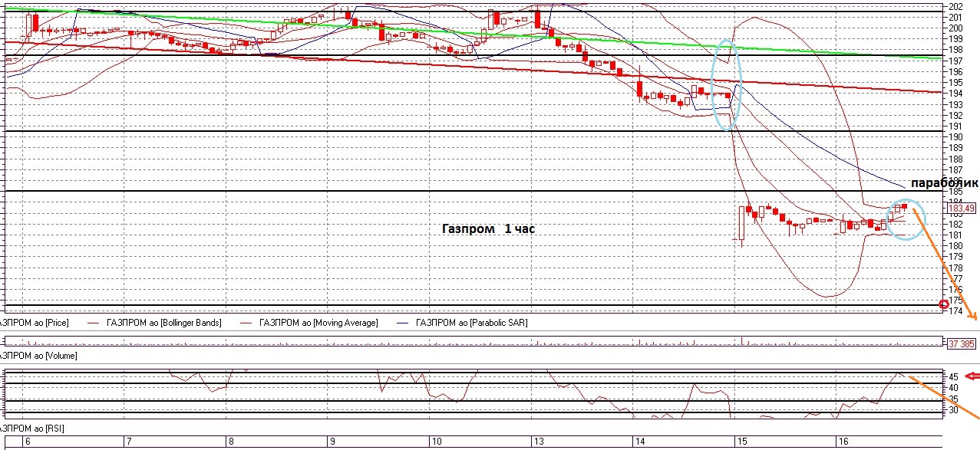Click the 190 level on price scale
This screenshot has height=450, width=980.
pyautogui.click(x=956, y=137)
